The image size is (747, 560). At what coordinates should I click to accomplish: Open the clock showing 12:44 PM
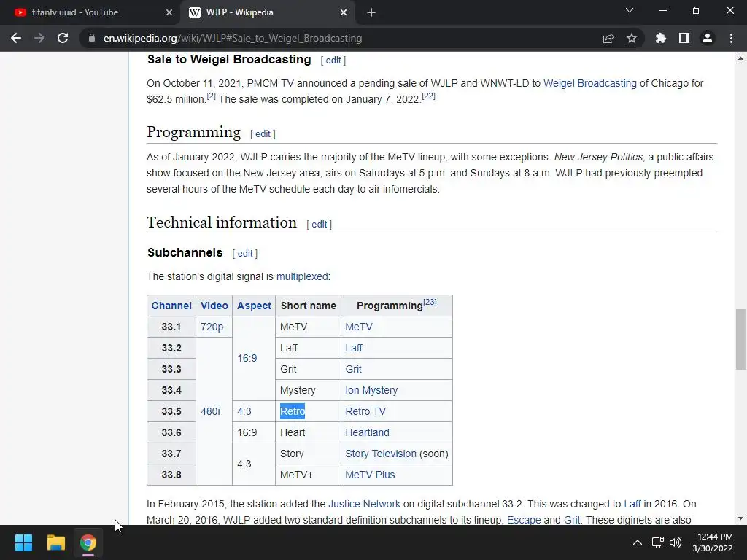[713, 542]
